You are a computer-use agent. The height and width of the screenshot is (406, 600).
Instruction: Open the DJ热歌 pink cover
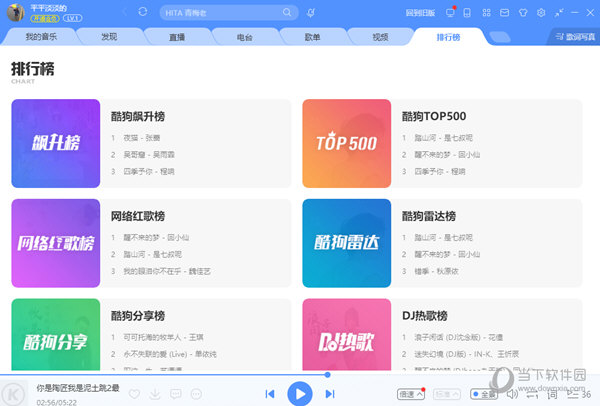pyautogui.click(x=347, y=334)
